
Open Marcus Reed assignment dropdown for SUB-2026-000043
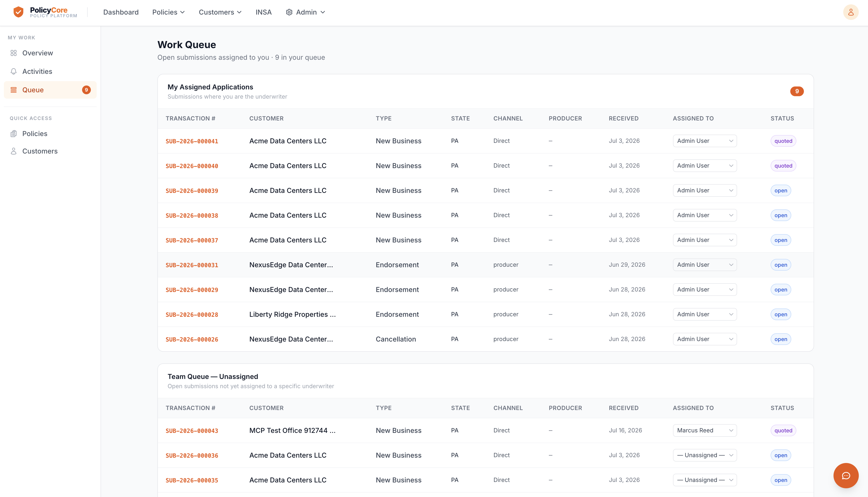coord(705,430)
